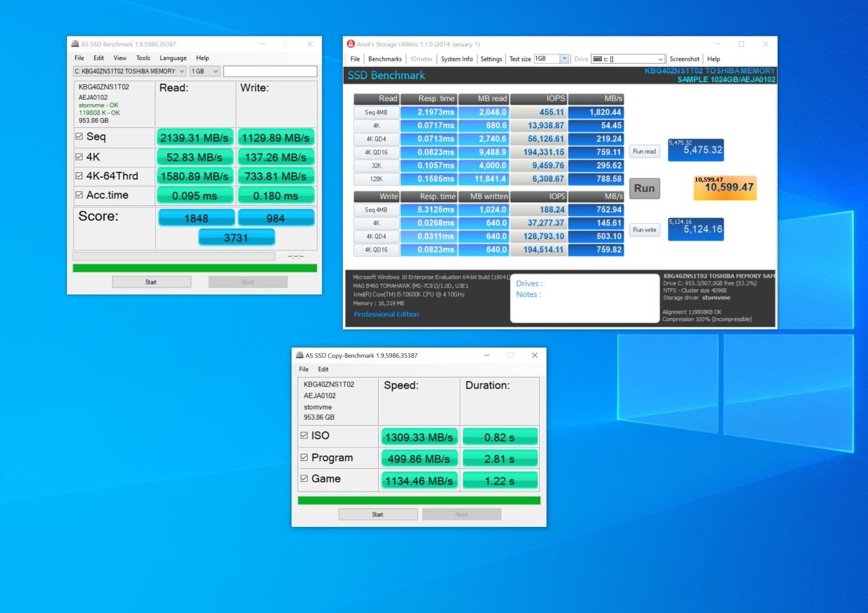Click the read score 1848 in AS SSD Benchmark
This screenshot has width=868, height=613.
197,218
